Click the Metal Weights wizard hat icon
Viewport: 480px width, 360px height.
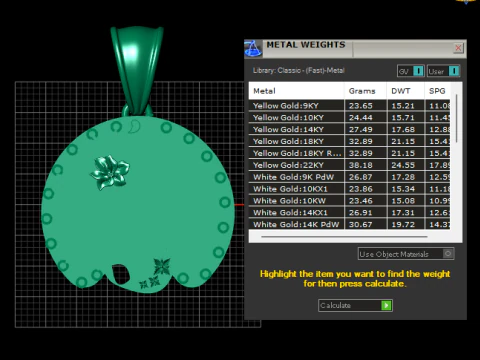[253, 49]
